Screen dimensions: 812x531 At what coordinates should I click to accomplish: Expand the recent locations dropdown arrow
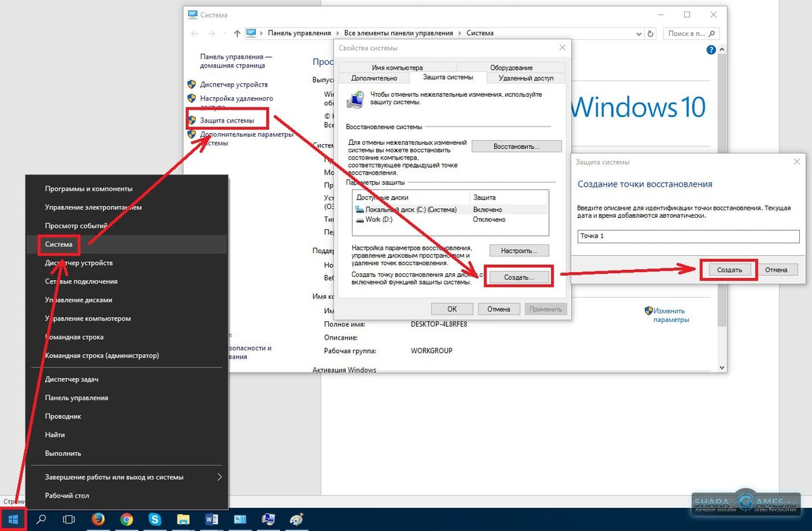click(x=225, y=33)
